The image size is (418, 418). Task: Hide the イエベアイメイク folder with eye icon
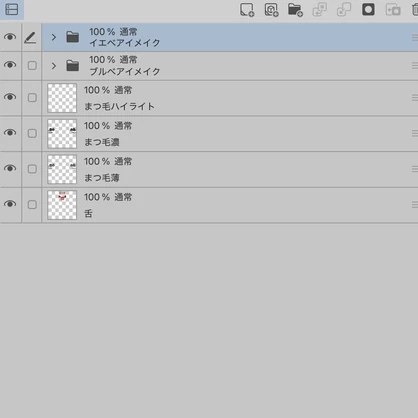click(10, 37)
